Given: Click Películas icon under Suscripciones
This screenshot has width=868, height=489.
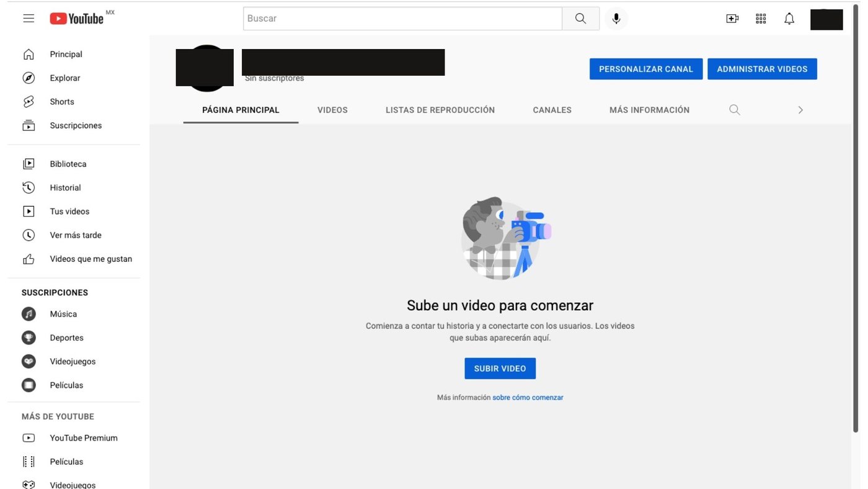Looking at the screenshot, I should click(x=29, y=385).
